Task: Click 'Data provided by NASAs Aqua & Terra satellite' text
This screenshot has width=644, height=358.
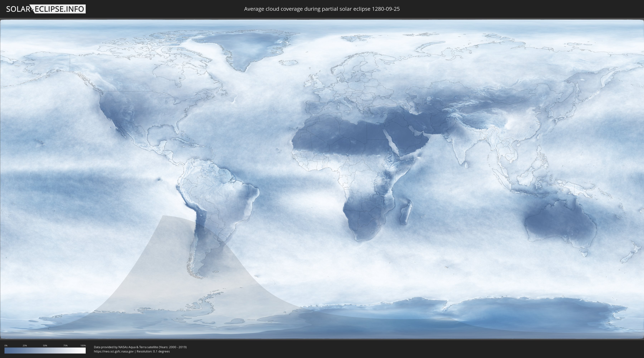Action: 126,347
